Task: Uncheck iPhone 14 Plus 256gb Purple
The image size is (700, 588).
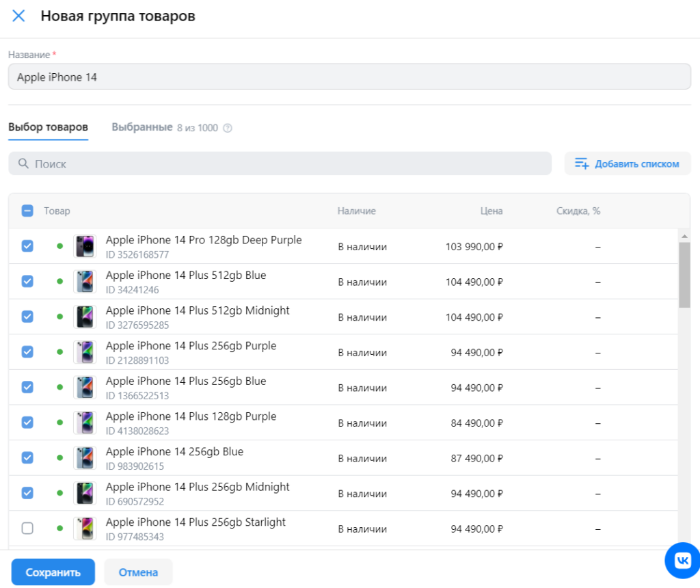Action: [x=27, y=352]
